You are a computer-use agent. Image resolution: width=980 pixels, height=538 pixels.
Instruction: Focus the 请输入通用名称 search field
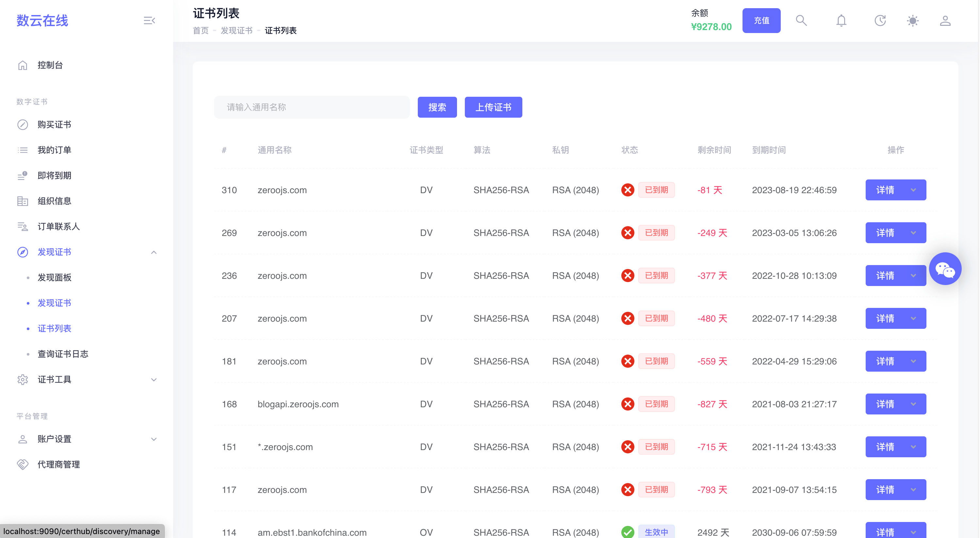click(x=311, y=108)
